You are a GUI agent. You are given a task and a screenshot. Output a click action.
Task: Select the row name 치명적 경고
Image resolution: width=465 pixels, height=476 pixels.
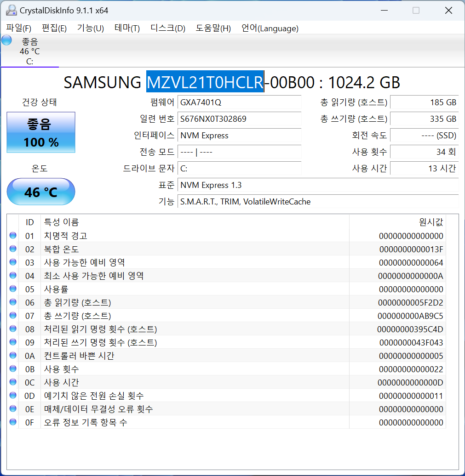pyautogui.click(x=66, y=236)
